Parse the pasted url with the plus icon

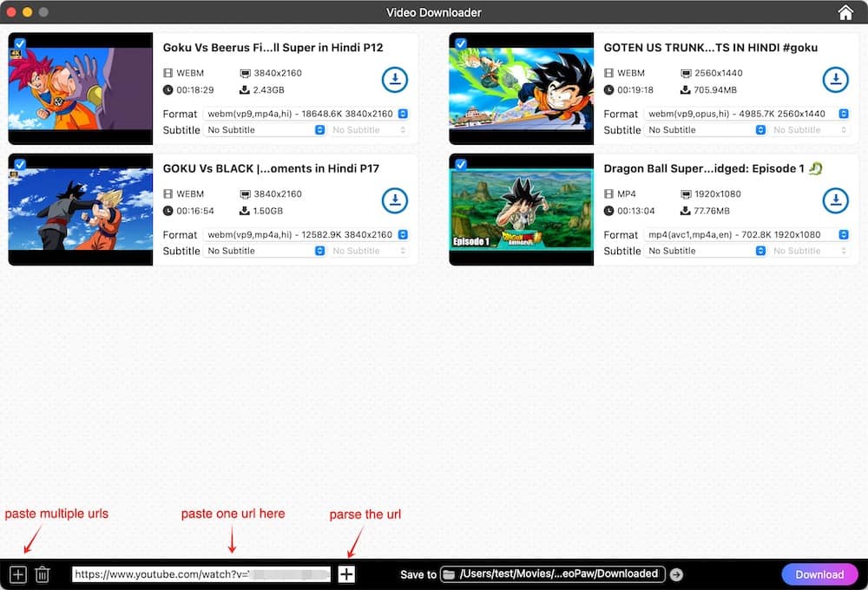click(345, 574)
